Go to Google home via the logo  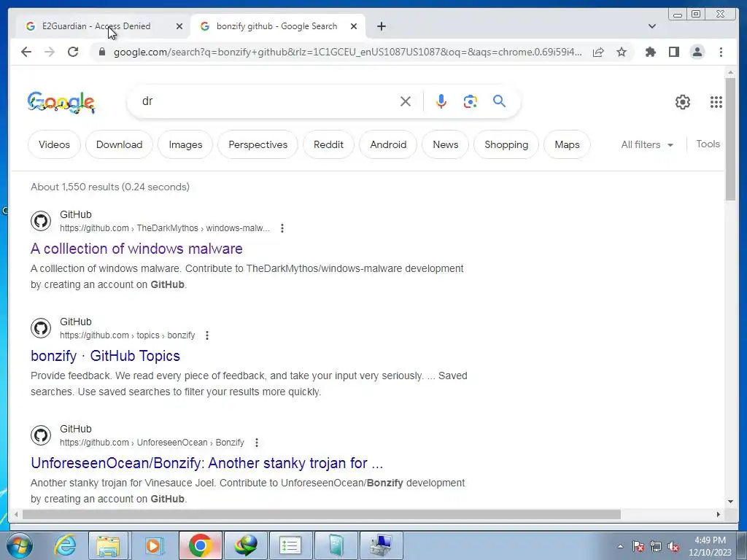point(61,102)
